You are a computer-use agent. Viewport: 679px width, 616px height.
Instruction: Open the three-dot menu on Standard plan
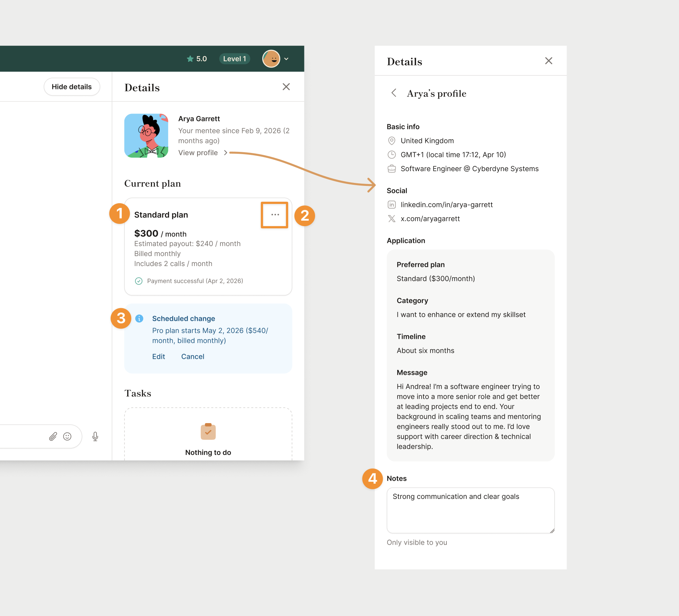click(x=275, y=215)
